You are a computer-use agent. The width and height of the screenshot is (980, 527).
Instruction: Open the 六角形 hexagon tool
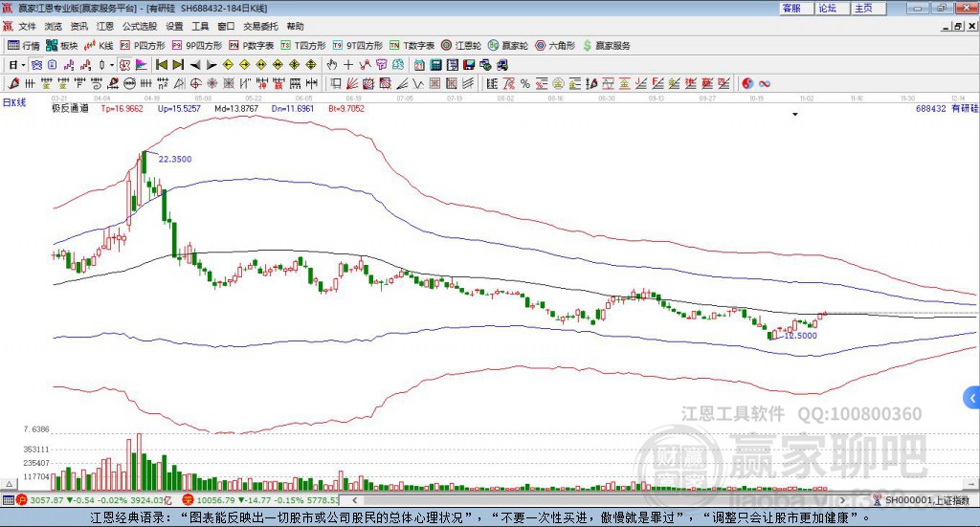pyautogui.click(x=555, y=46)
